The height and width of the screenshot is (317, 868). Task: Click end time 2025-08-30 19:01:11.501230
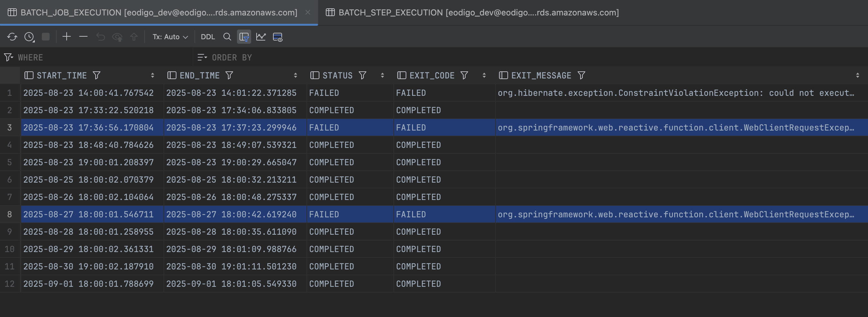(x=235, y=267)
